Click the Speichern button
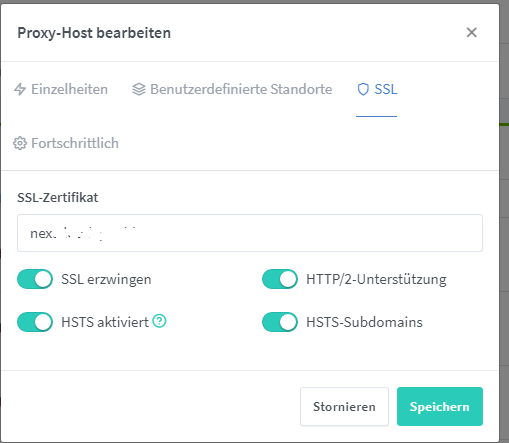This screenshot has height=443, width=509. (440, 406)
